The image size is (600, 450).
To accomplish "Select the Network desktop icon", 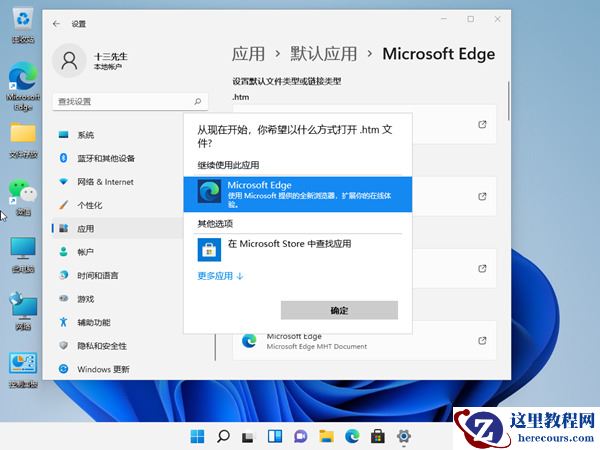I will point(23,311).
